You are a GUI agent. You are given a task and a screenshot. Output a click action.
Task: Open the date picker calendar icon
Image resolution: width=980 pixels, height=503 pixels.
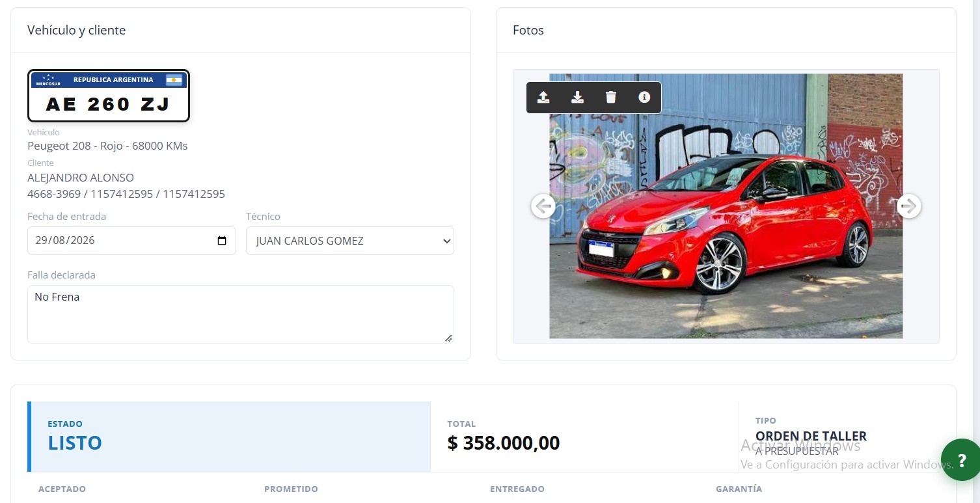tap(222, 241)
